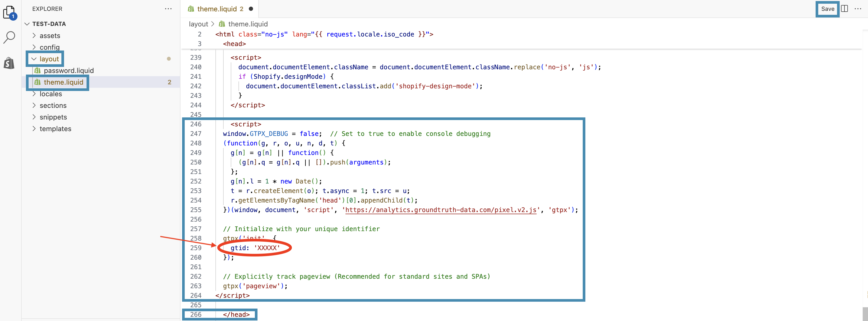Click the Shopify icon in the breadcrumb bar
Image resolution: width=868 pixels, height=321 pixels.
click(x=222, y=24)
